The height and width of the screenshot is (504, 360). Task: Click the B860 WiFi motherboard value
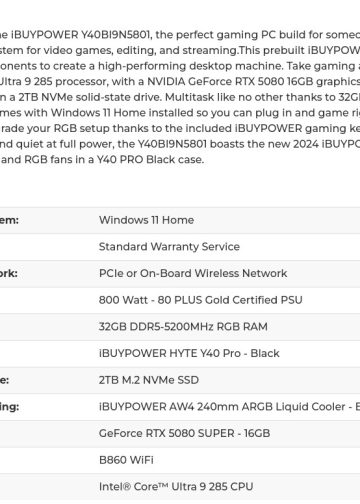pyautogui.click(x=126, y=460)
